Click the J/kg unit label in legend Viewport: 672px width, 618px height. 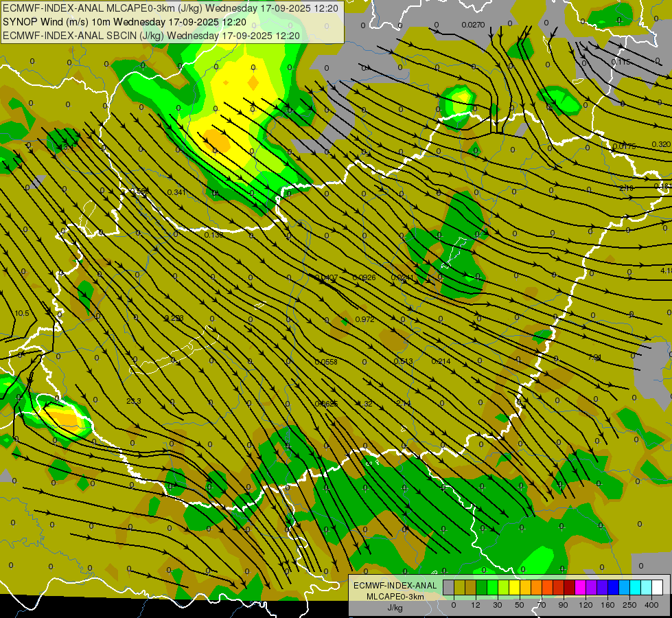click(x=394, y=607)
